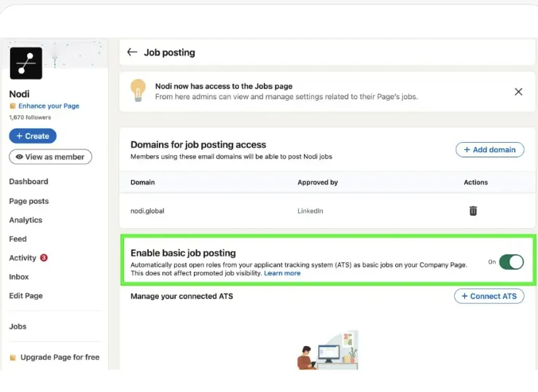Click the Job posting page title

click(x=170, y=52)
